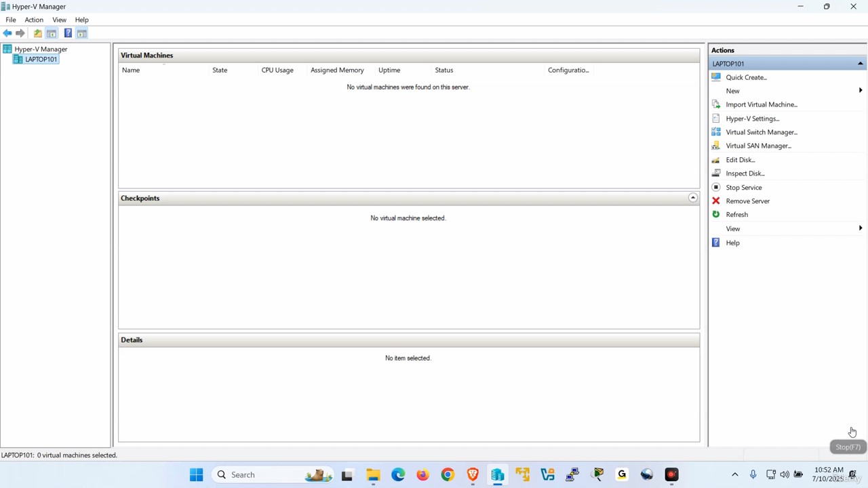868x488 pixels.
Task: Click the Inspect Disk icon
Action: (716, 174)
